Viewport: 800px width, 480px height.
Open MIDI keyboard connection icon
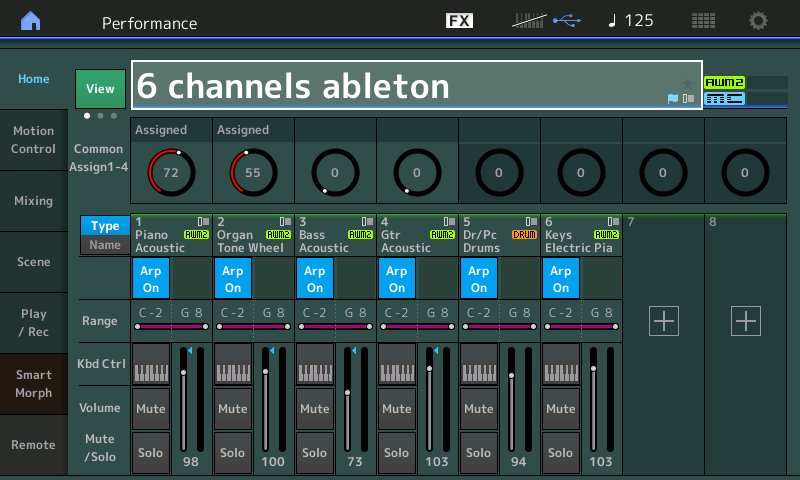tap(529, 21)
